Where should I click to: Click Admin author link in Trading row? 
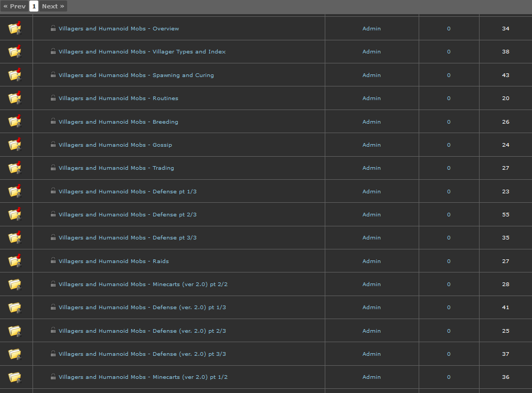coord(371,168)
